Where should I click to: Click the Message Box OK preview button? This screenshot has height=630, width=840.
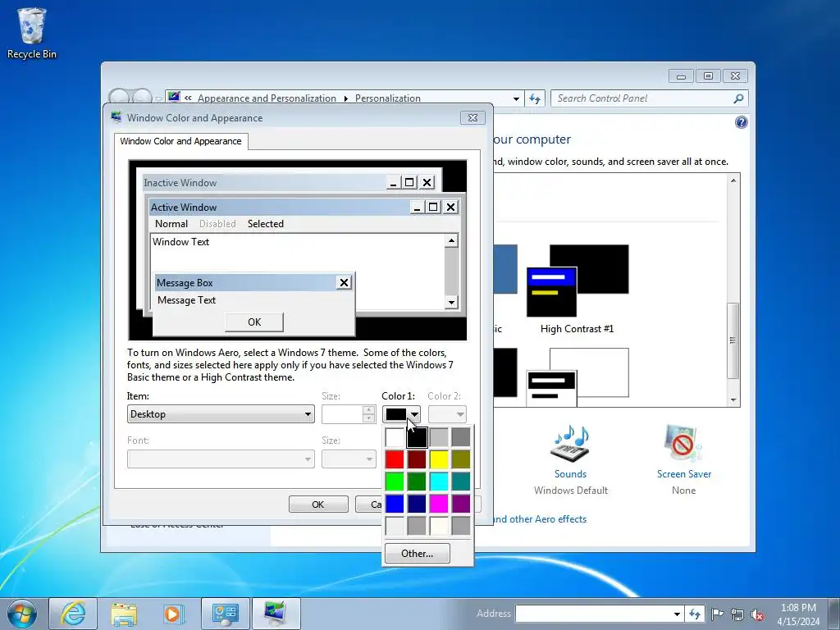click(254, 322)
